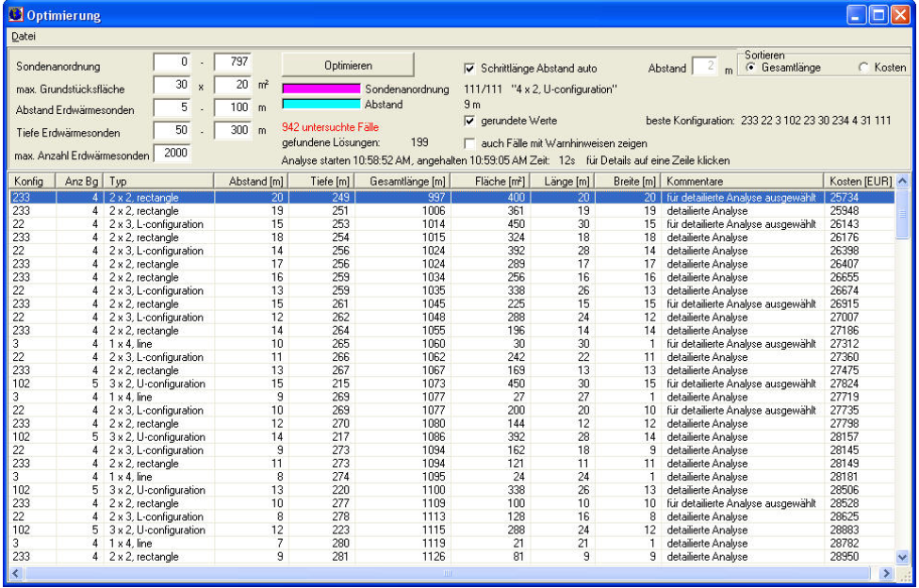Open the Datei menu

[x=22, y=36]
